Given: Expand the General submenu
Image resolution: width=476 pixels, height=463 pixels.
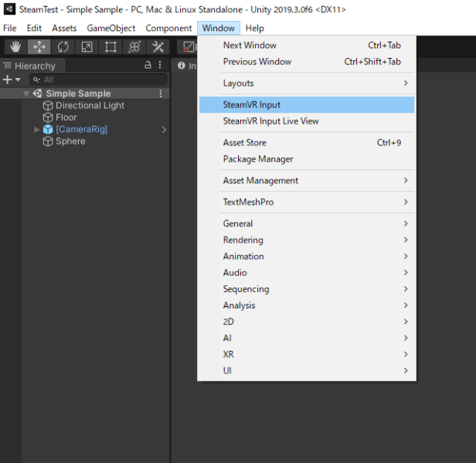Looking at the screenshot, I should click(307, 223).
